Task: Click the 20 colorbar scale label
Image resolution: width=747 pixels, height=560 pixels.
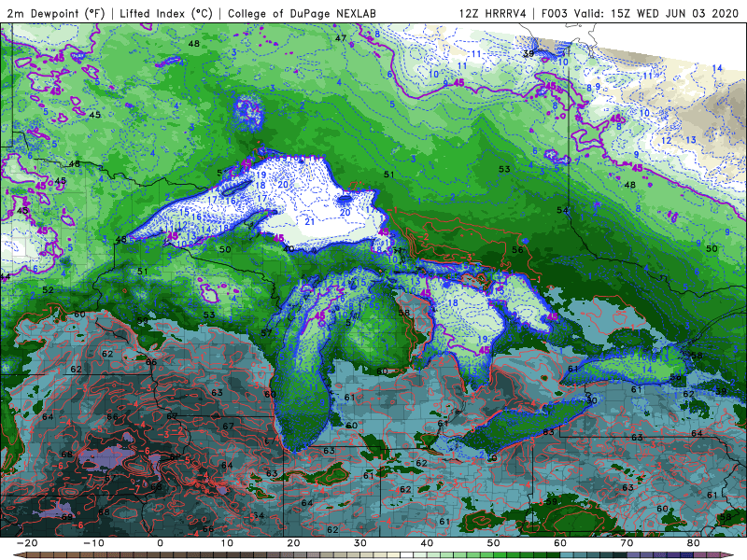Action: [293, 543]
